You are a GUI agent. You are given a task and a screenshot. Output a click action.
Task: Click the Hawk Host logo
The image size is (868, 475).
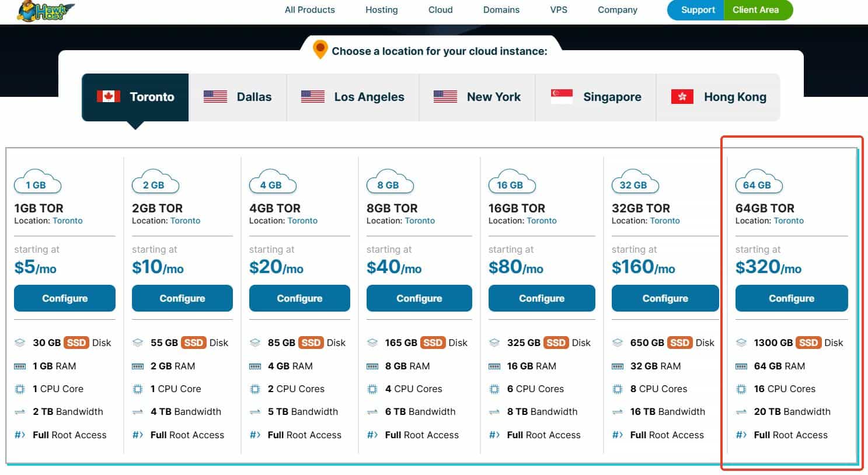coord(46,11)
